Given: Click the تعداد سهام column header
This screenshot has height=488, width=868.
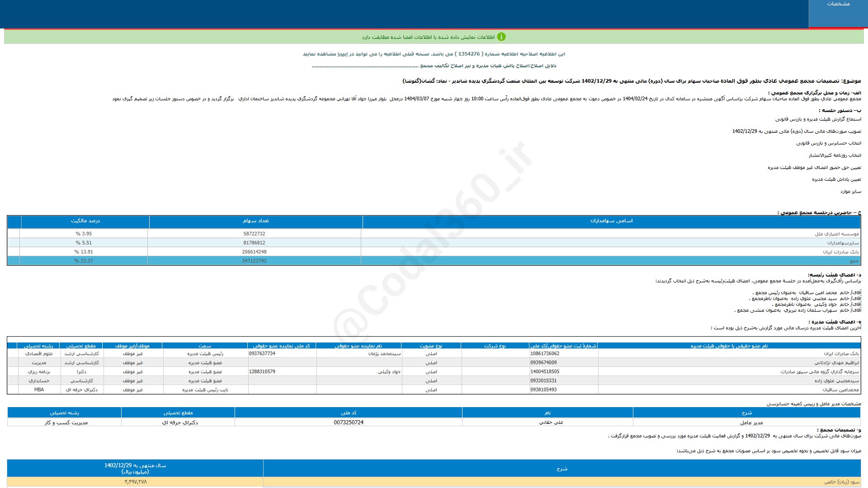Looking at the screenshot, I should 256,221.
